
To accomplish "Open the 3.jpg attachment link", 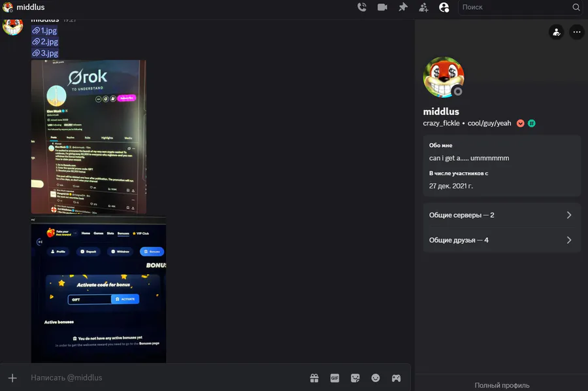I will coord(45,53).
